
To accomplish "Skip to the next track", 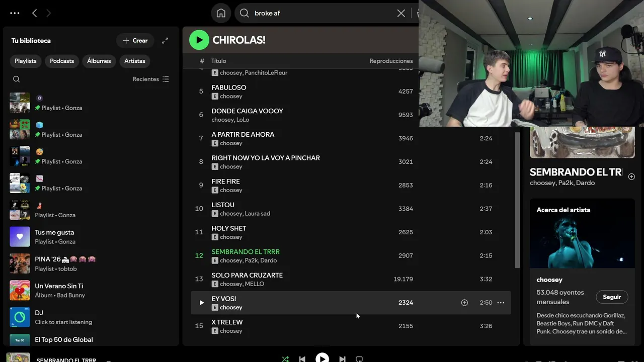I will (x=342, y=359).
